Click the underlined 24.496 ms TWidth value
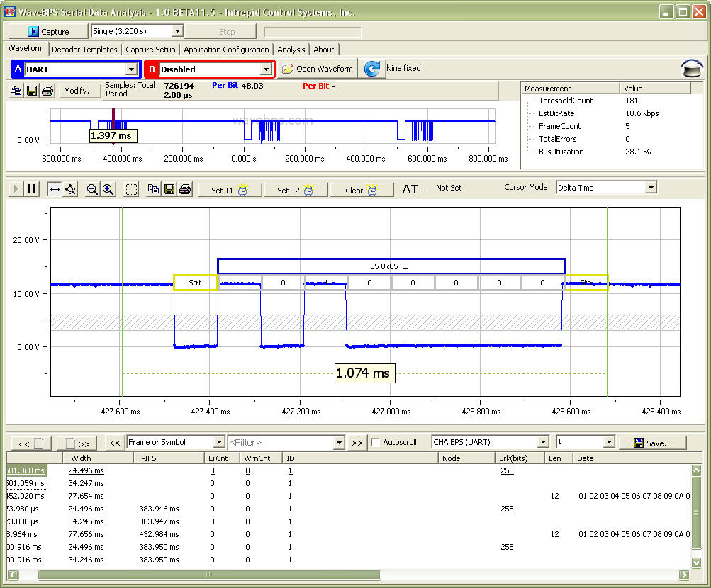 pos(86,470)
